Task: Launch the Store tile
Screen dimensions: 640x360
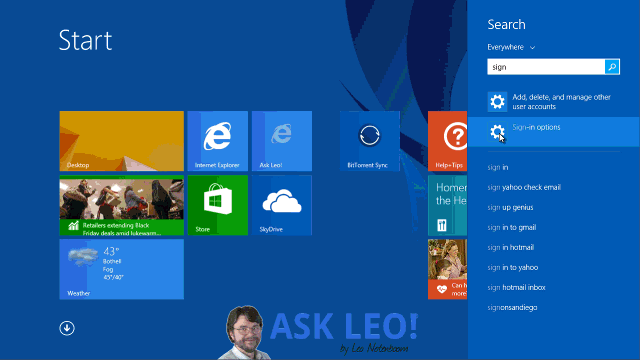Action: coord(218,205)
